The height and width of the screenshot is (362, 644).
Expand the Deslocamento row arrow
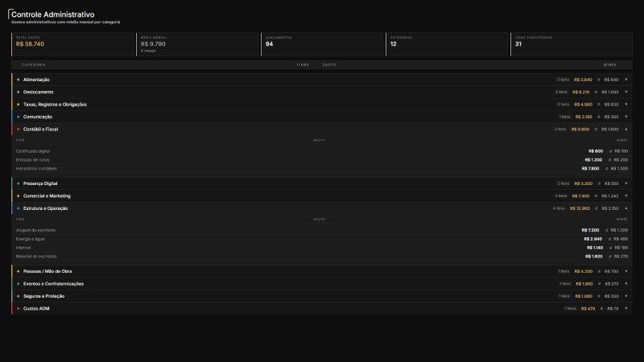[x=626, y=92]
